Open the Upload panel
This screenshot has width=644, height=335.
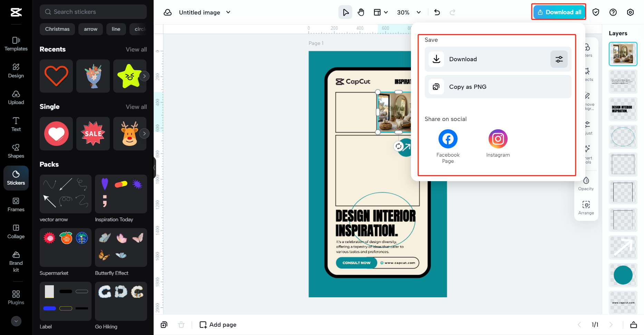click(x=16, y=97)
